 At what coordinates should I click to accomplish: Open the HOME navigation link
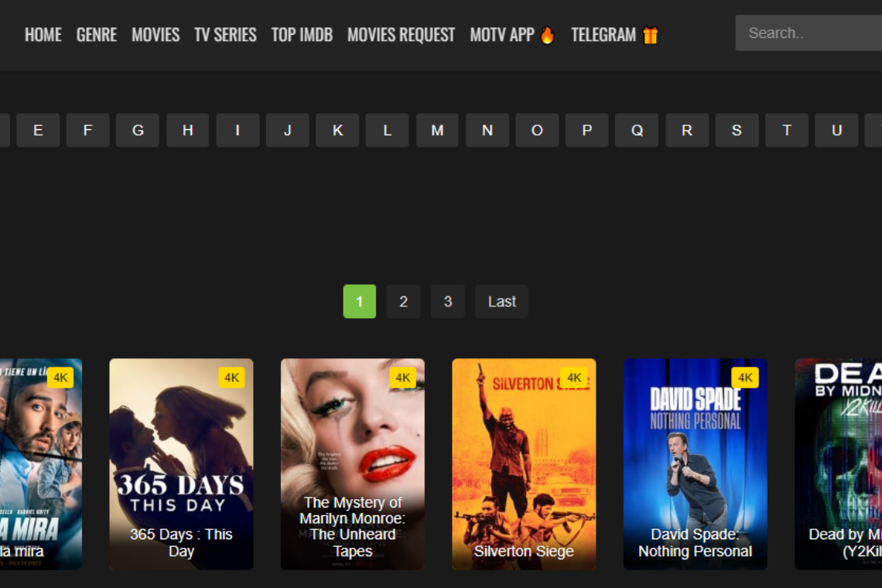click(43, 35)
